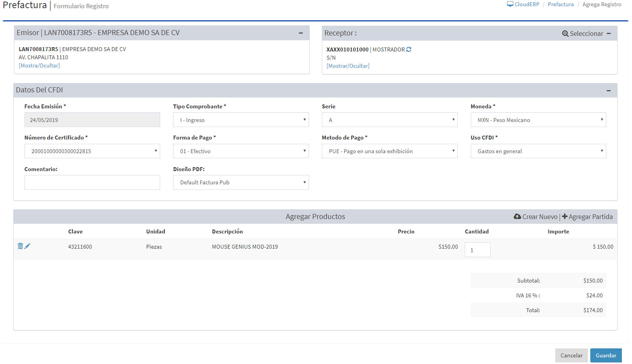Collapse the Datos Del CFDI panel
The width and height of the screenshot is (632, 364).
point(609,90)
